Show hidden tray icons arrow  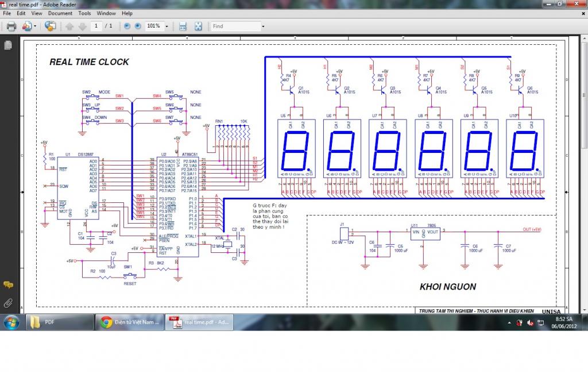(509, 323)
